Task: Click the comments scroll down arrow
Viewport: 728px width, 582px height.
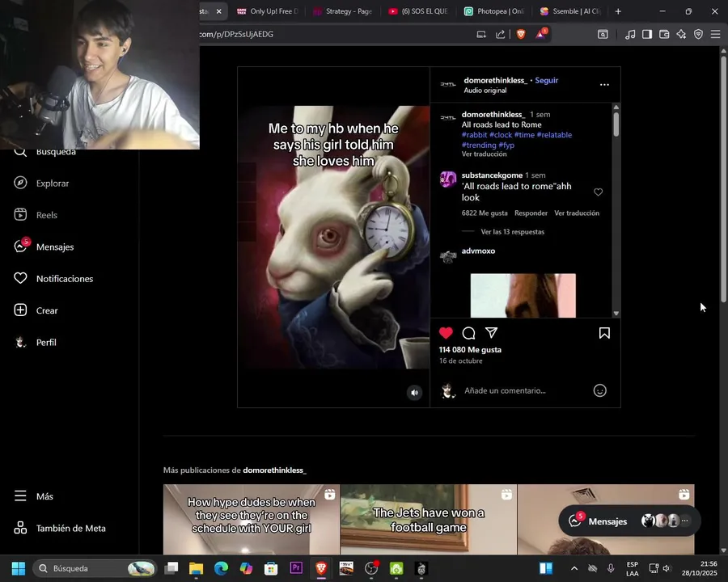Action: [616, 314]
